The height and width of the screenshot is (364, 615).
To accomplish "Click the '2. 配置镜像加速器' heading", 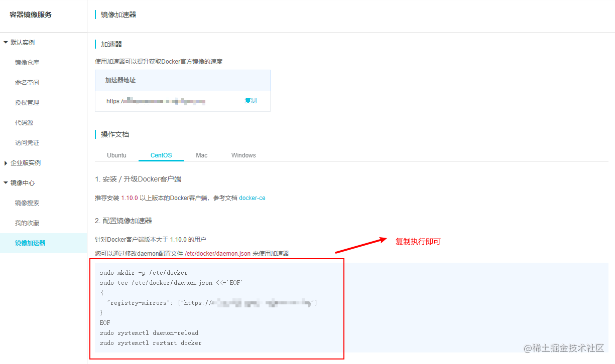I will click(124, 221).
